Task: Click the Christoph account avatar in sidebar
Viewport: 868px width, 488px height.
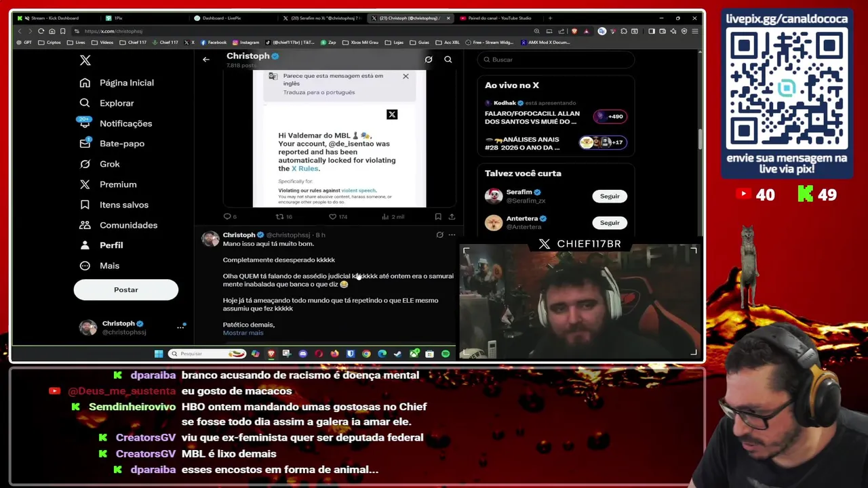Action: 88,328
